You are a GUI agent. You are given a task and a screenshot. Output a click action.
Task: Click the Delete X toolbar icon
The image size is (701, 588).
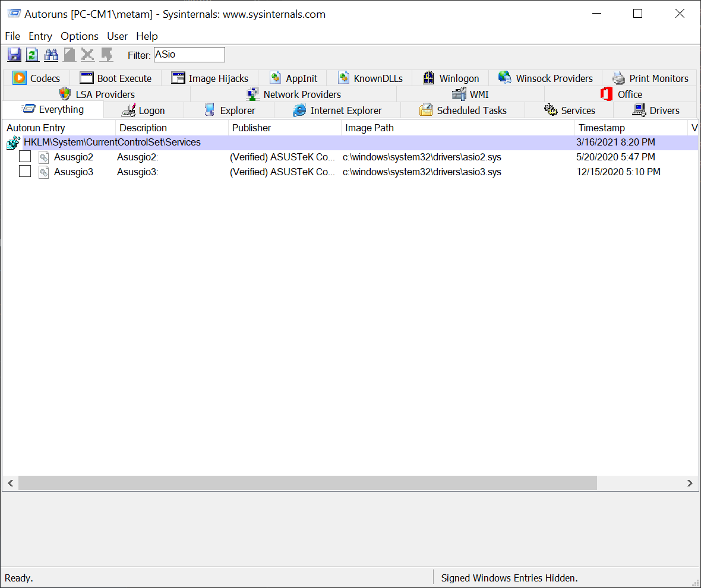tap(88, 55)
